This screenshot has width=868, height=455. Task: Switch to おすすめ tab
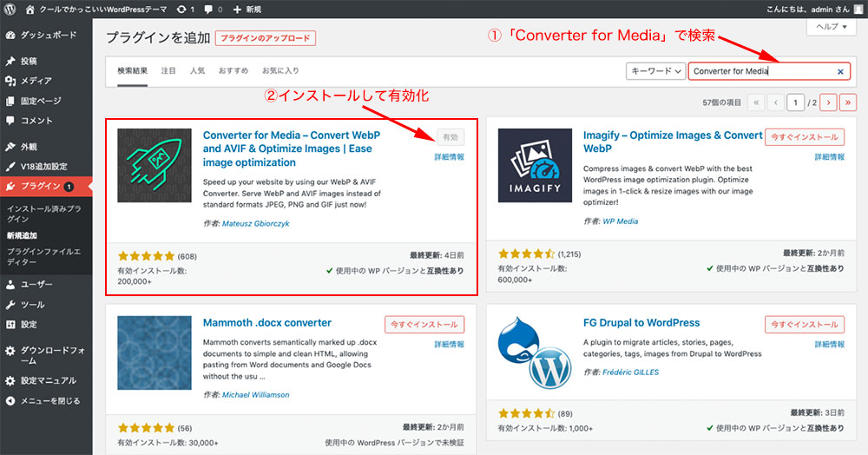pos(233,71)
